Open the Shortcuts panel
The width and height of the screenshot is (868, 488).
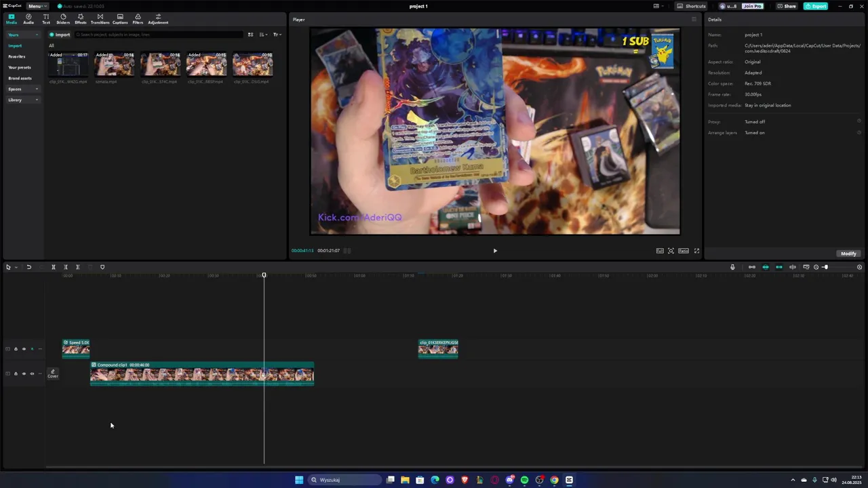[692, 6]
